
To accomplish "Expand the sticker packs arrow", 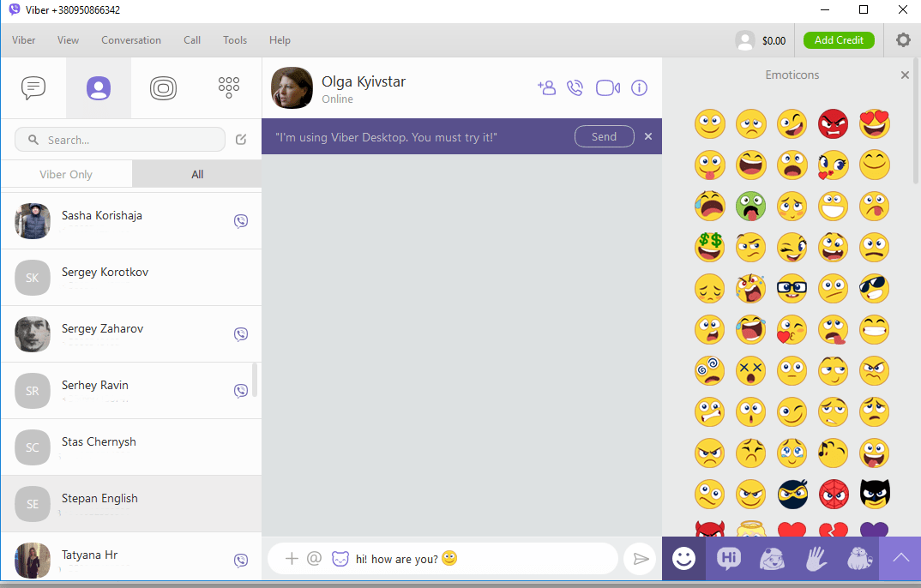I will [x=900, y=558].
